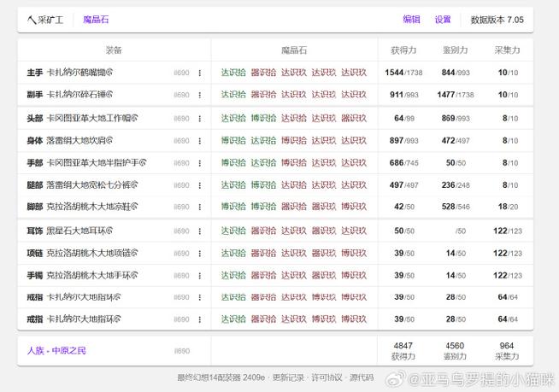Open three-dot menu for 手镯 bracelet row
559x392 pixels.
tap(200, 276)
